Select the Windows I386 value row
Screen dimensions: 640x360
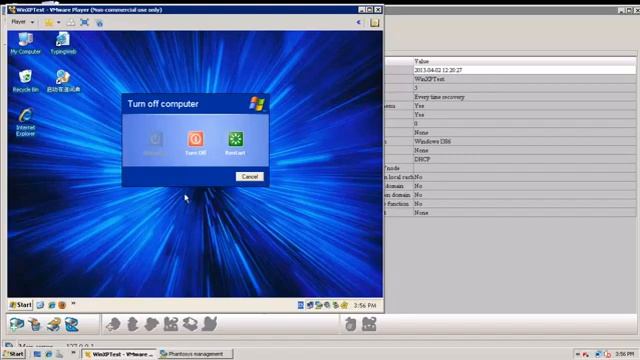pyautogui.click(x=524, y=142)
